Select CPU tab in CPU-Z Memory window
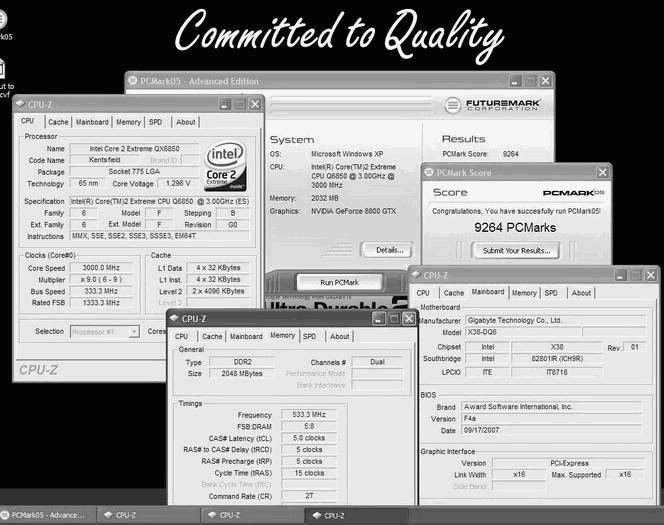Image resolution: width=664 pixels, height=525 pixels. point(181,336)
